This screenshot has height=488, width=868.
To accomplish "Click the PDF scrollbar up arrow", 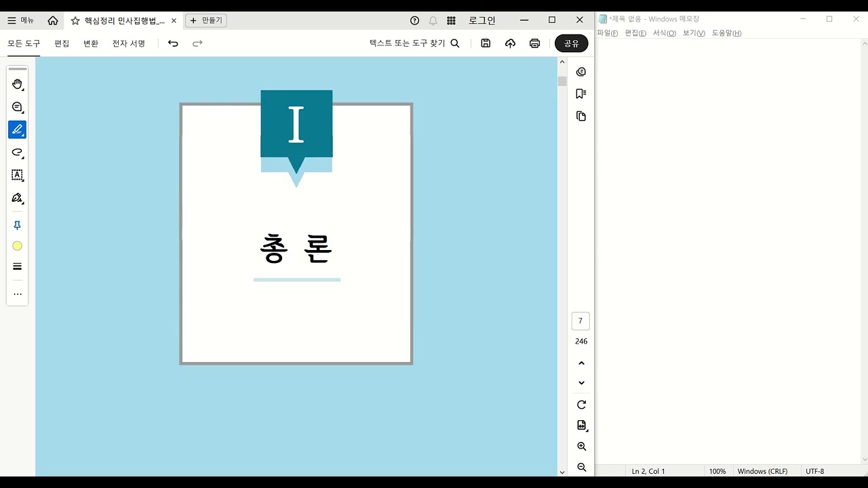I will pyautogui.click(x=562, y=62).
